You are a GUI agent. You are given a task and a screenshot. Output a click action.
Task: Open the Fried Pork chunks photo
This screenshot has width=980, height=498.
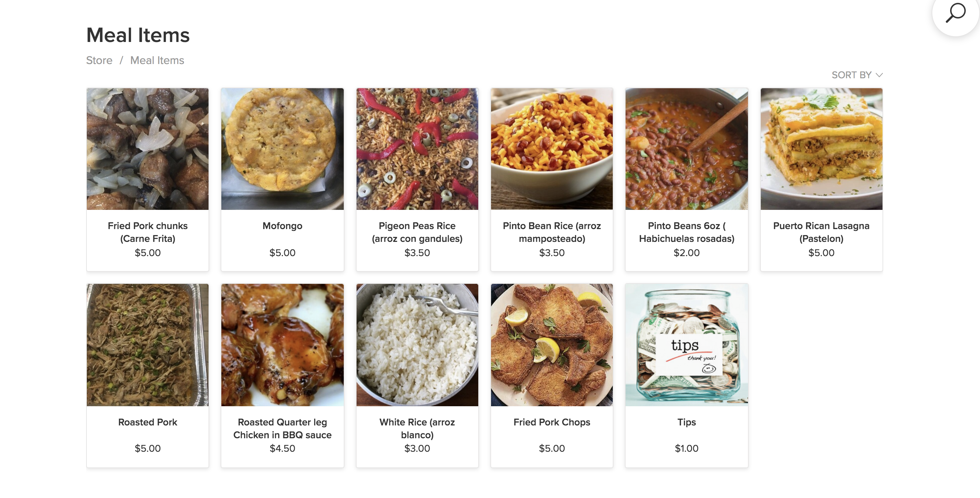(x=148, y=149)
